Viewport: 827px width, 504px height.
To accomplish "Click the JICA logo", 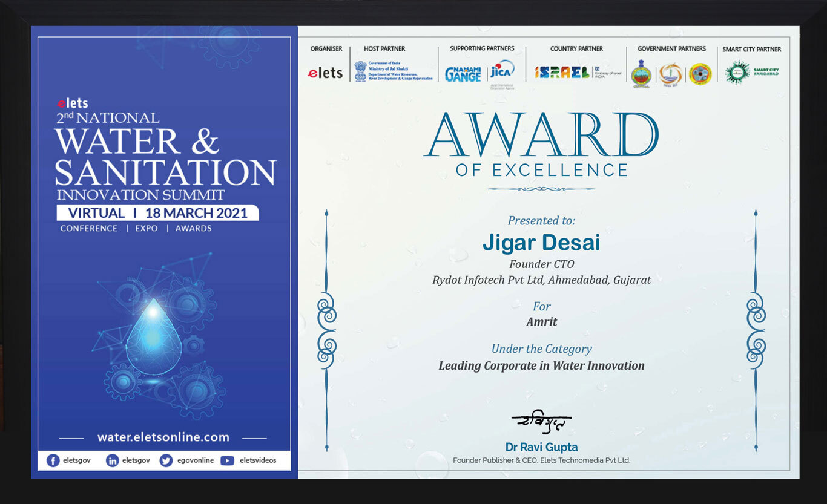I will coord(502,70).
